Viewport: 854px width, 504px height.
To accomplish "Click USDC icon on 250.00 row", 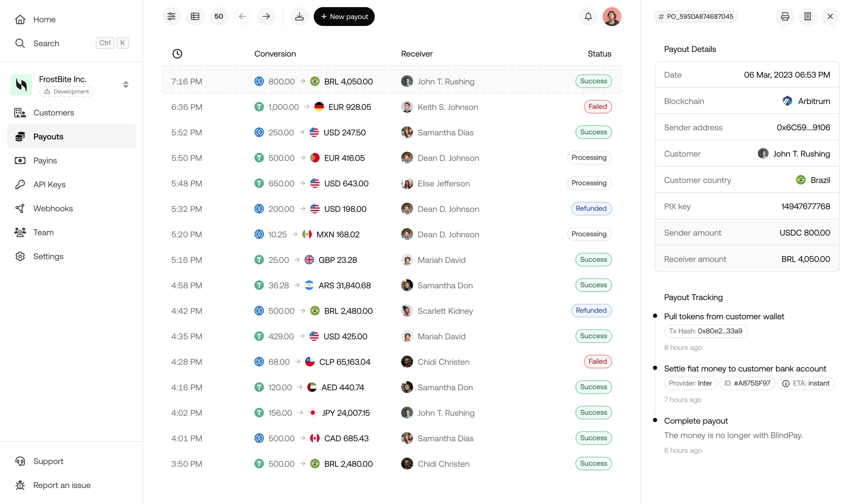I will pos(259,132).
